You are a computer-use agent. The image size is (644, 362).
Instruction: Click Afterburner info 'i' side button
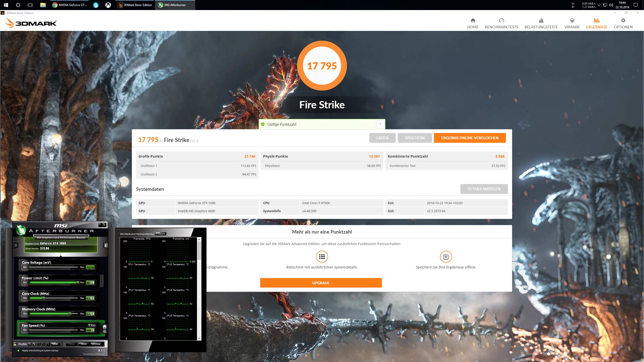click(106, 245)
